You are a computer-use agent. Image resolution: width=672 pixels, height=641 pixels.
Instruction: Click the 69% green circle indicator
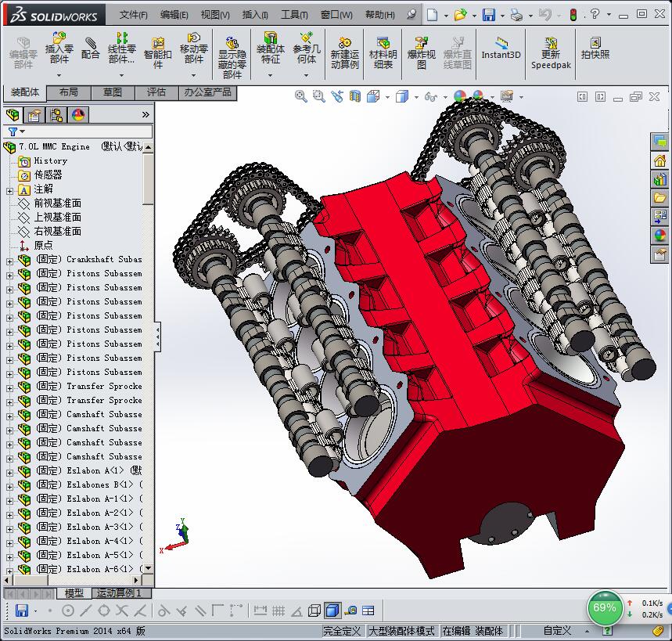coord(604,607)
